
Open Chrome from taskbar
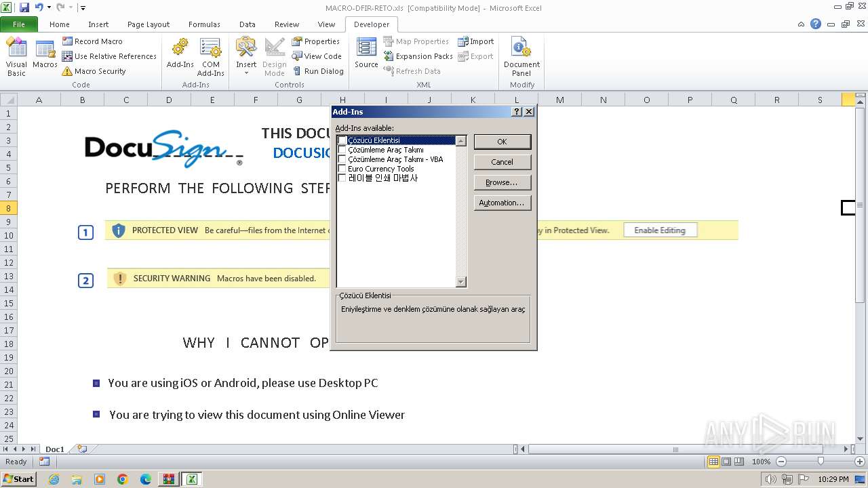pyautogui.click(x=123, y=479)
